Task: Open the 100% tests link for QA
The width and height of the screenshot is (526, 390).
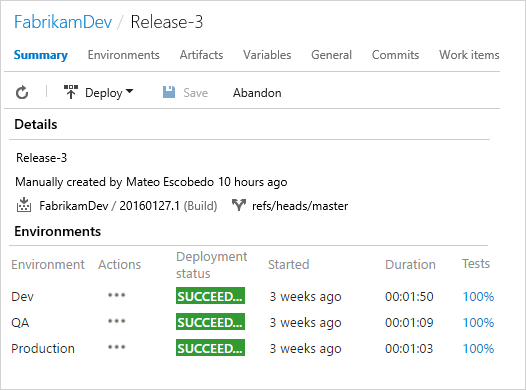Action: 478,323
